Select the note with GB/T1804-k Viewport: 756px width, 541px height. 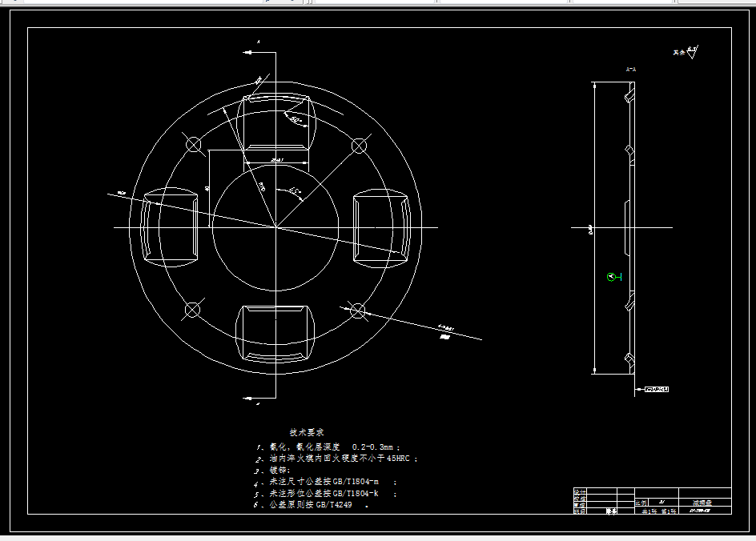[325, 493]
